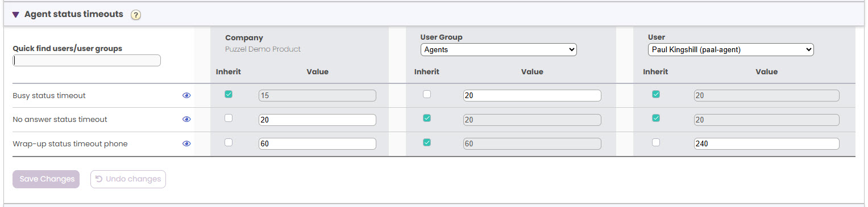Click eye icon for Busy status timeout
This screenshot has width=868, height=207.
tap(186, 96)
